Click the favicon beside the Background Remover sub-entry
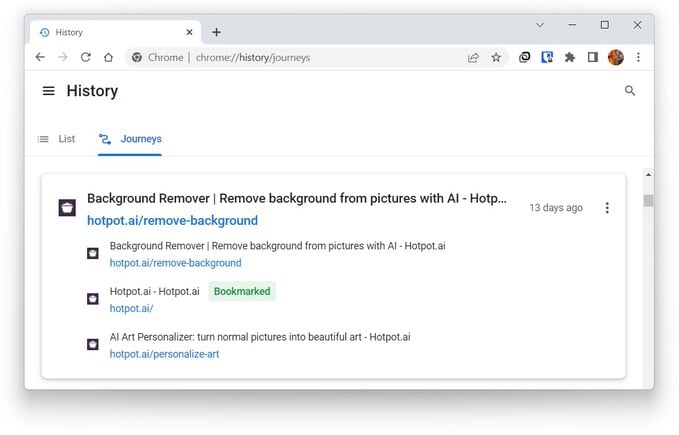The image size is (679, 435). click(x=93, y=253)
